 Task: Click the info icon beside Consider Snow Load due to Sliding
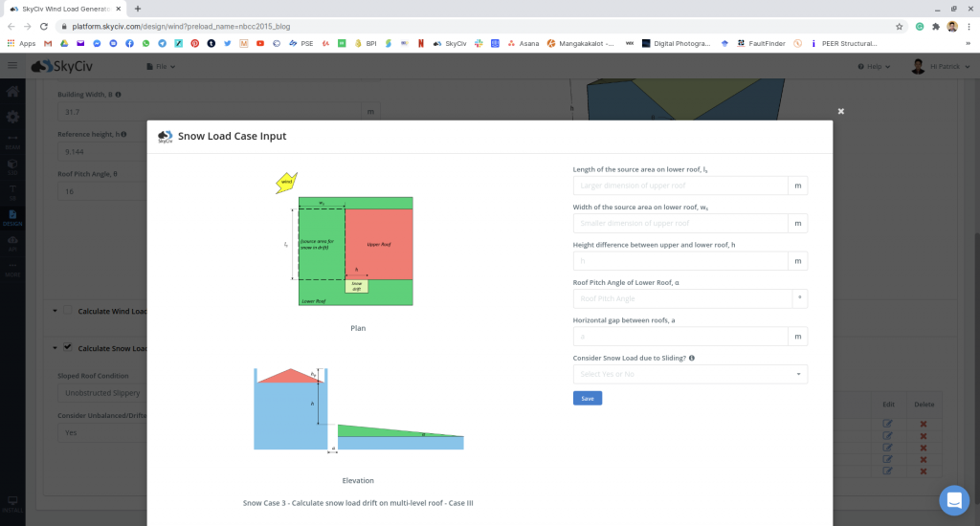pos(692,359)
